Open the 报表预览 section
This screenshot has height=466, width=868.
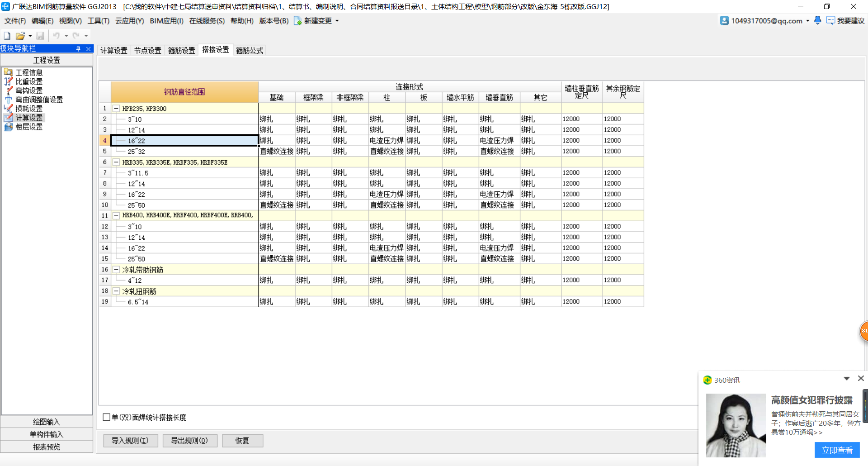coord(47,447)
